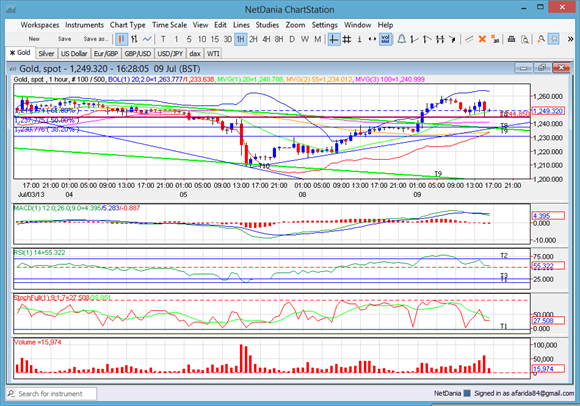
Task: Click the first trade-line tool after the bell
Action: (414, 39)
